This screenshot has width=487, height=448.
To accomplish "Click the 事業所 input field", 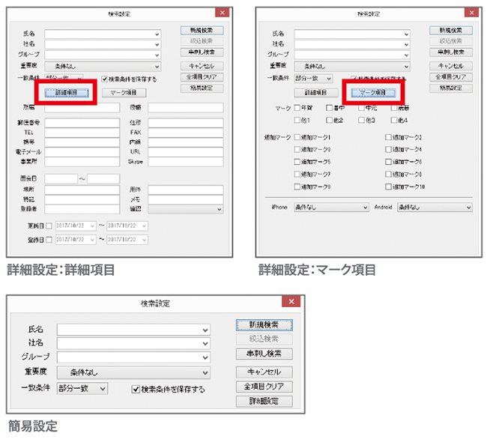I will tap(82, 162).
